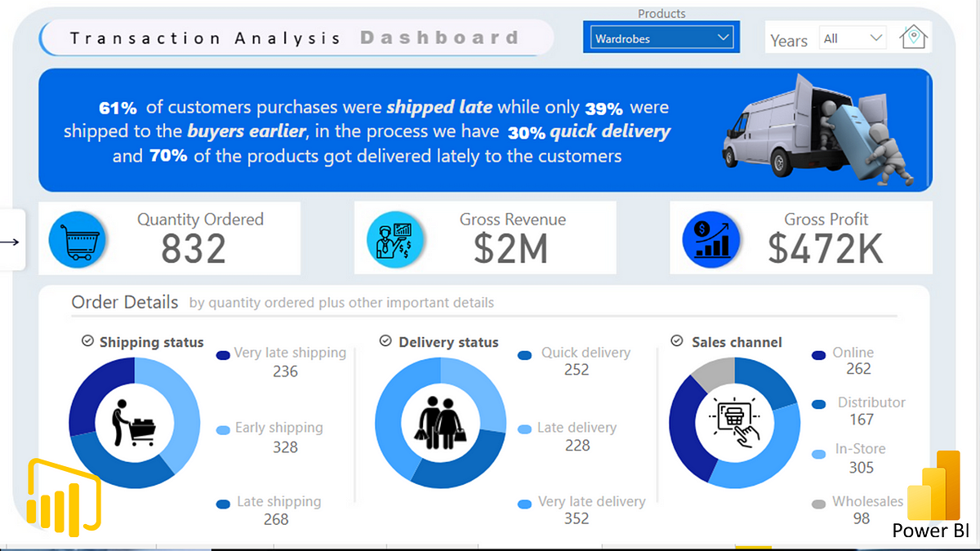Image resolution: width=980 pixels, height=551 pixels.
Task: Click the left arrow to expand side panel
Action: coord(11,241)
